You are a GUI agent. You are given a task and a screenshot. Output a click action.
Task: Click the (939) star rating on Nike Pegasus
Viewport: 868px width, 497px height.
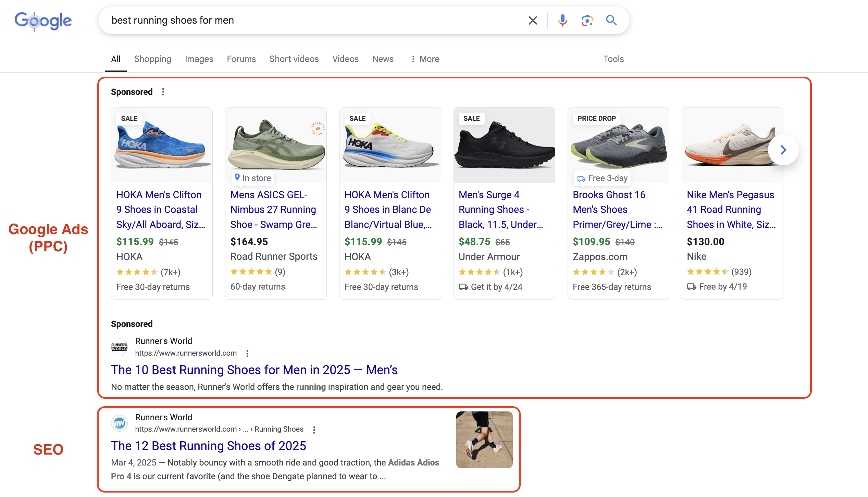[x=719, y=272]
